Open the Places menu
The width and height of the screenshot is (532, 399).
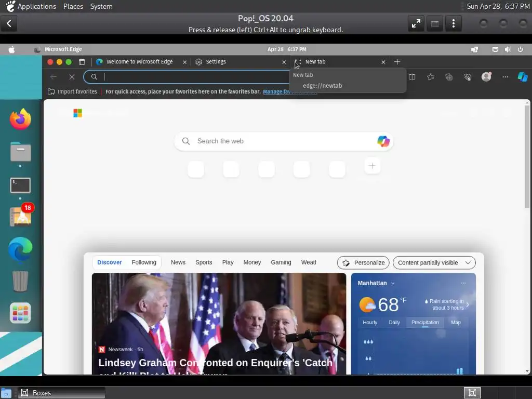click(x=73, y=6)
